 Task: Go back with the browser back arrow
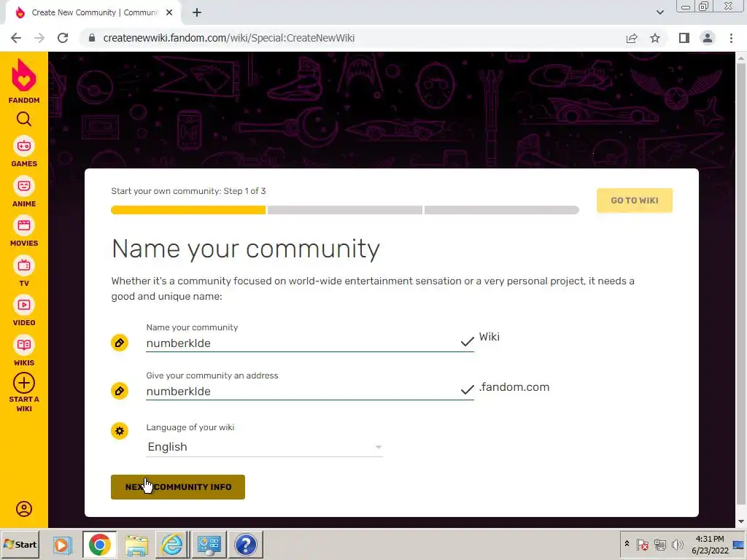coord(16,38)
